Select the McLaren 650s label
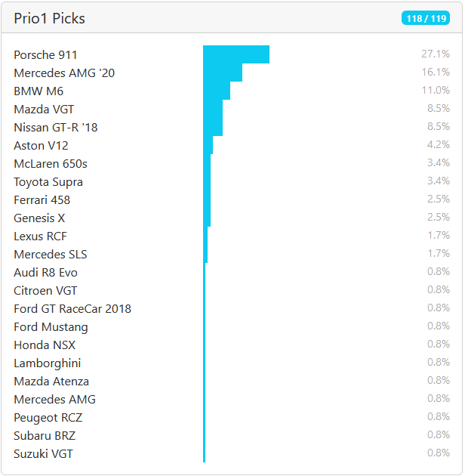The image size is (465, 476). click(x=51, y=164)
